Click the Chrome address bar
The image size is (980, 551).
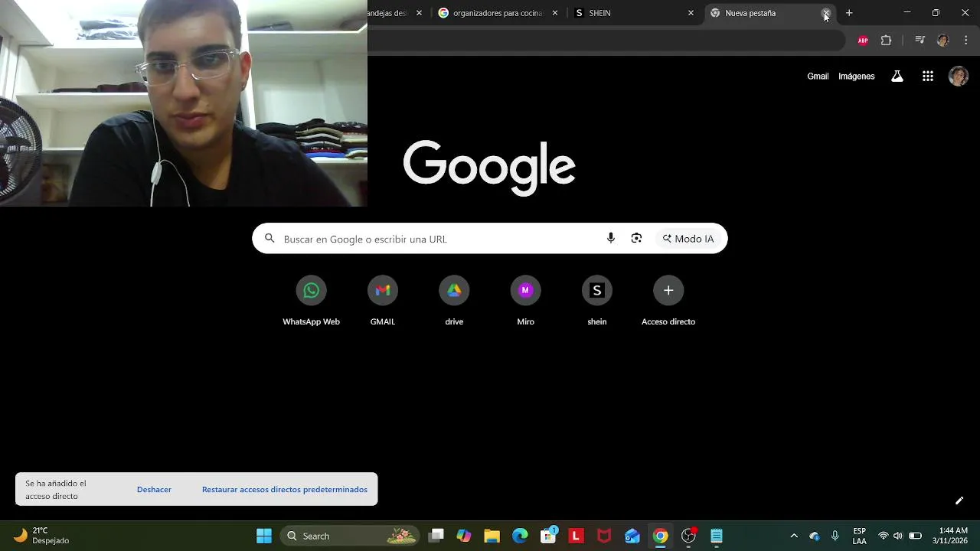coord(605,41)
